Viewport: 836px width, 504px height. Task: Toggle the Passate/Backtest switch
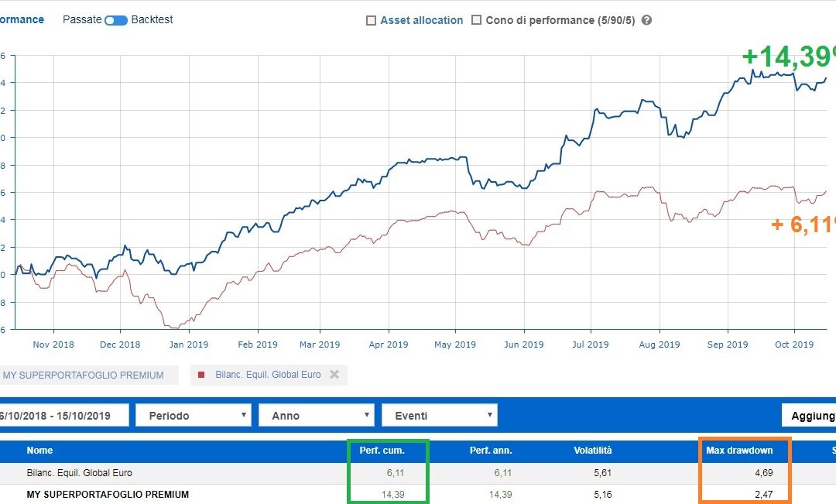click(x=116, y=20)
